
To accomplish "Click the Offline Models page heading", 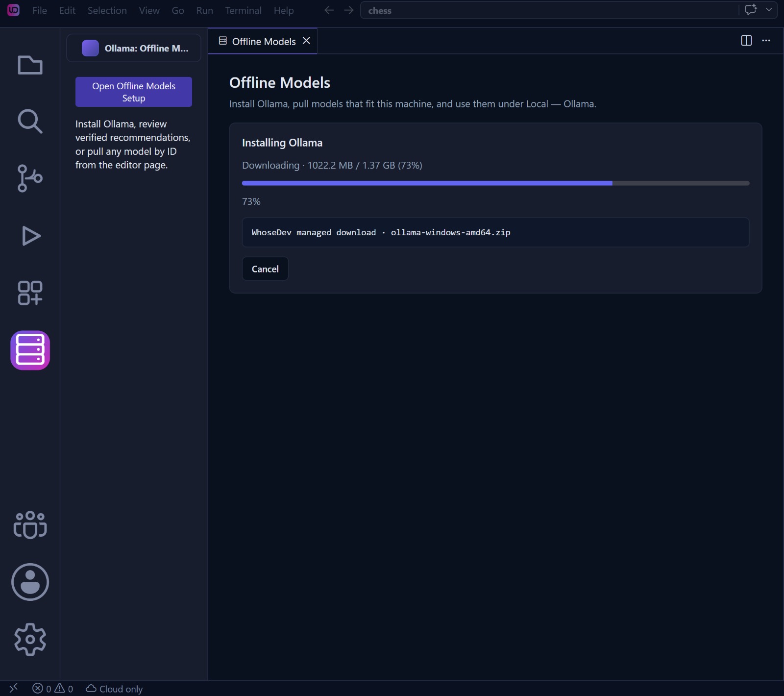I will (280, 82).
